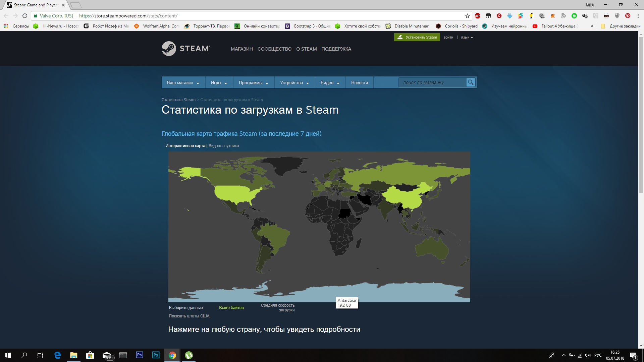Open ПОДДЕРЖКА header item
Image resolution: width=644 pixels, height=362 pixels.
click(336, 49)
